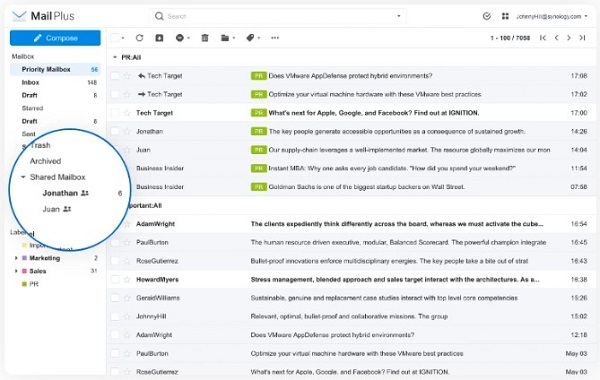This screenshot has width=600, height=380.
Task: Open the more actions ellipsis menu
Action: click(x=275, y=38)
